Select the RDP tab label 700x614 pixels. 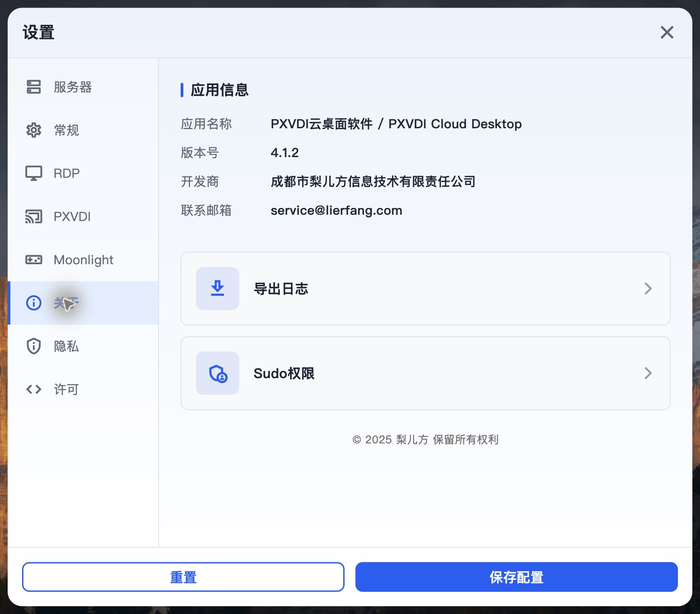click(x=67, y=173)
